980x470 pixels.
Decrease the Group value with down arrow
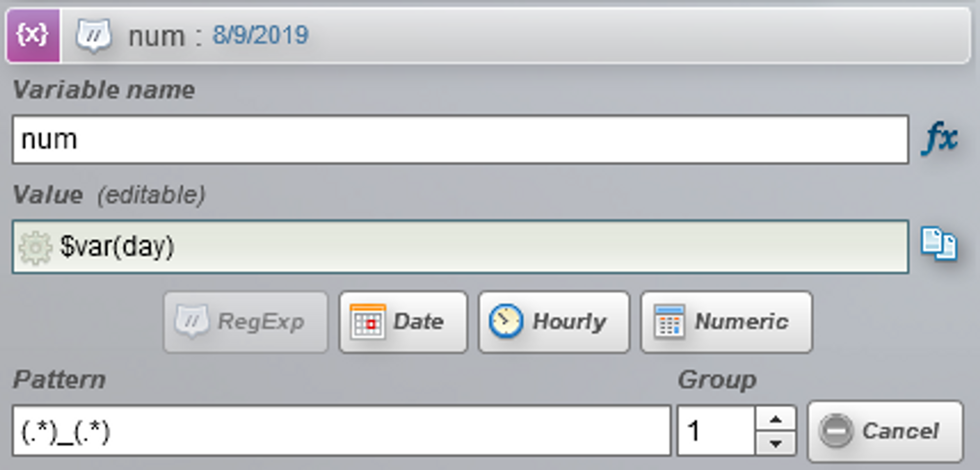[x=776, y=444]
